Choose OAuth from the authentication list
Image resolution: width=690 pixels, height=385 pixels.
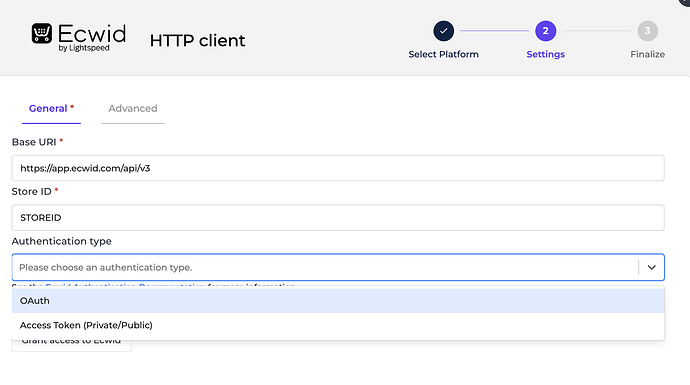point(338,301)
